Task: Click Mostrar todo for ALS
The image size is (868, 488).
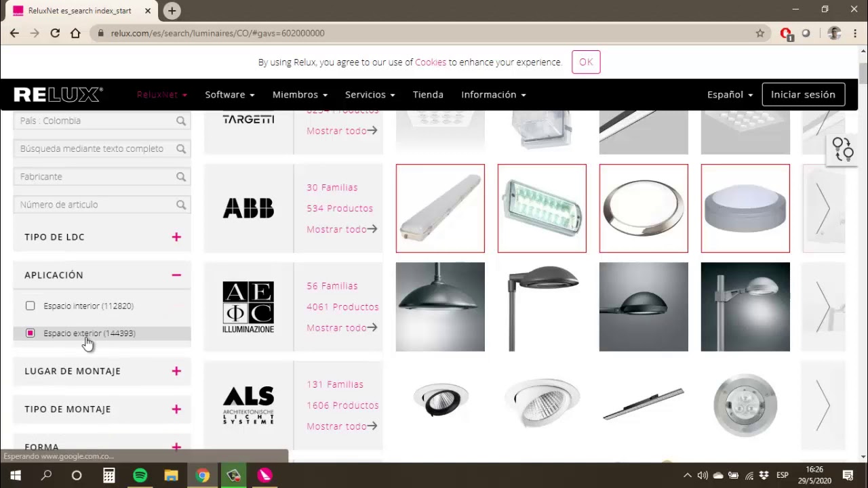Action: (342, 426)
